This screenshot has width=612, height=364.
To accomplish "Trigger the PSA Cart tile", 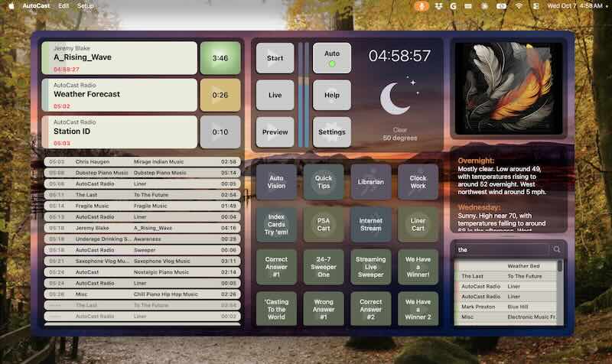I will pos(324,225).
